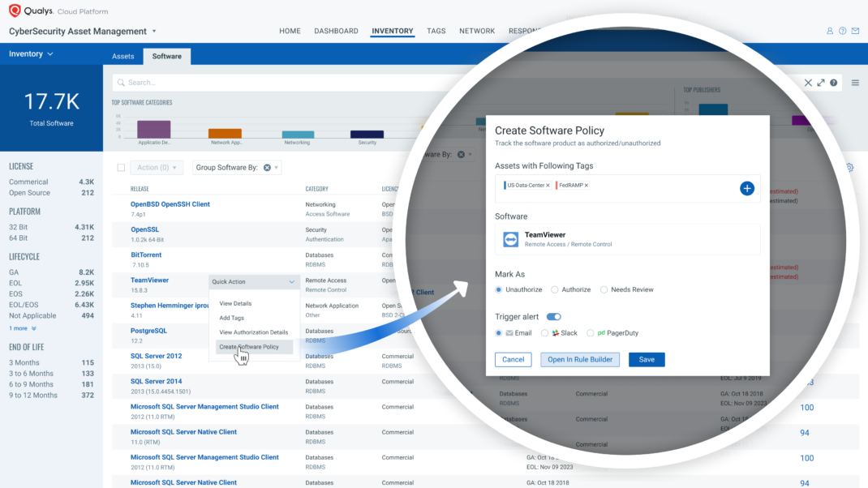The width and height of the screenshot is (868, 488).
Task: Choose View Details in Quick Action menu
Action: coord(235,304)
